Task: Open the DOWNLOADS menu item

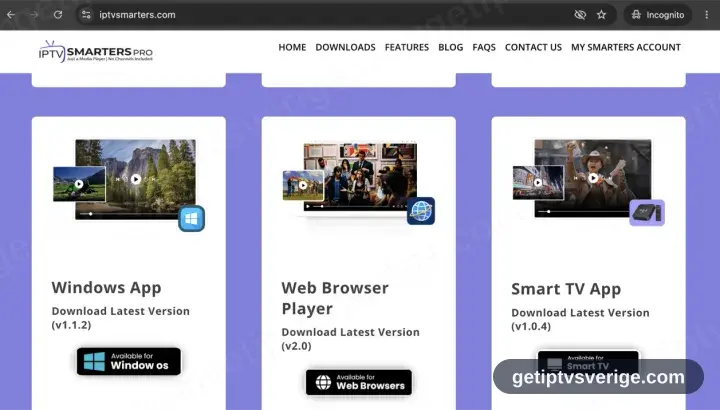Action: pos(345,47)
